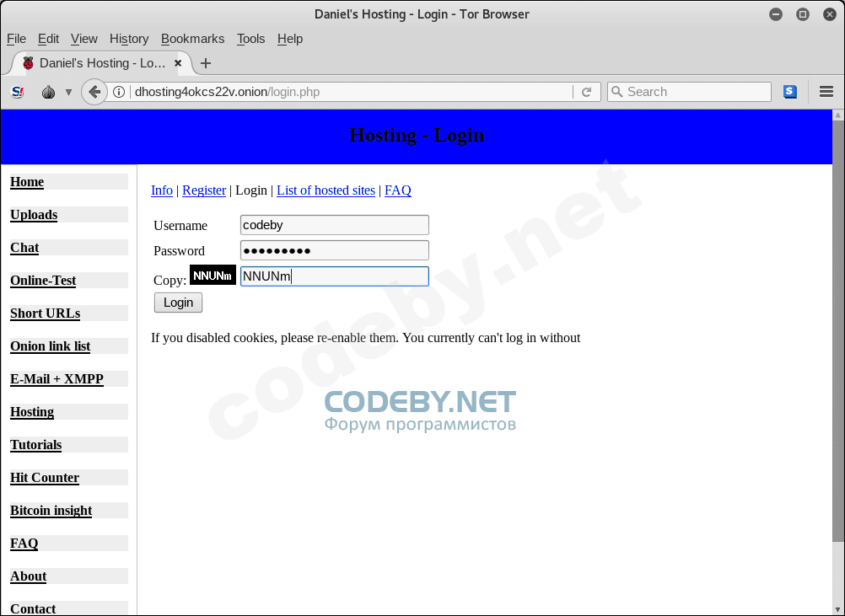Open Onion link list in sidebar
The width and height of the screenshot is (845, 616).
[50, 346]
